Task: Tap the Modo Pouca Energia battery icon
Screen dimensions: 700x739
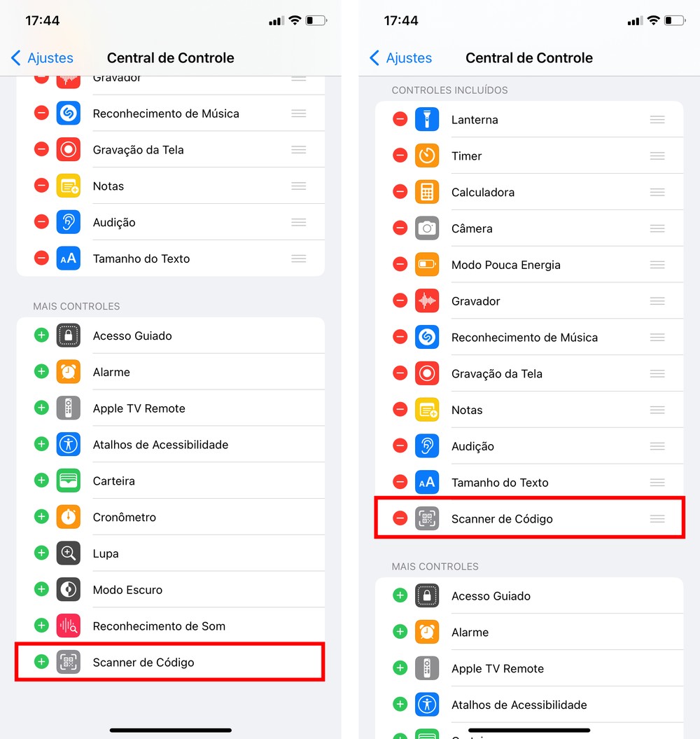Action: pos(427,264)
